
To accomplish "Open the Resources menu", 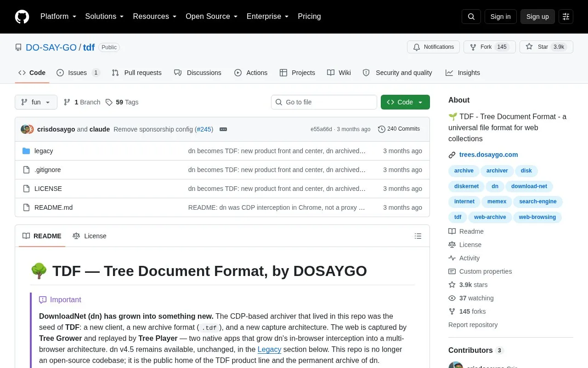I will [155, 17].
